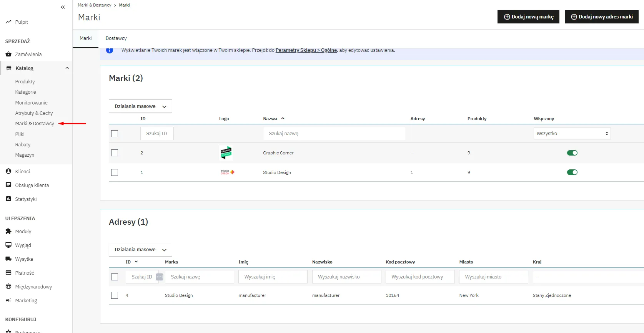Screen dimensions: 644x333
Task: Open Produkty in the Katalog submenu
Action: pyautogui.click(x=25, y=82)
